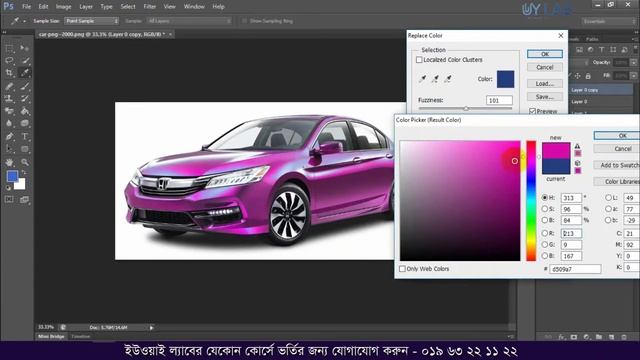Click the lock all layer icon
This screenshot has height=360, width=640.
(x=588, y=76)
